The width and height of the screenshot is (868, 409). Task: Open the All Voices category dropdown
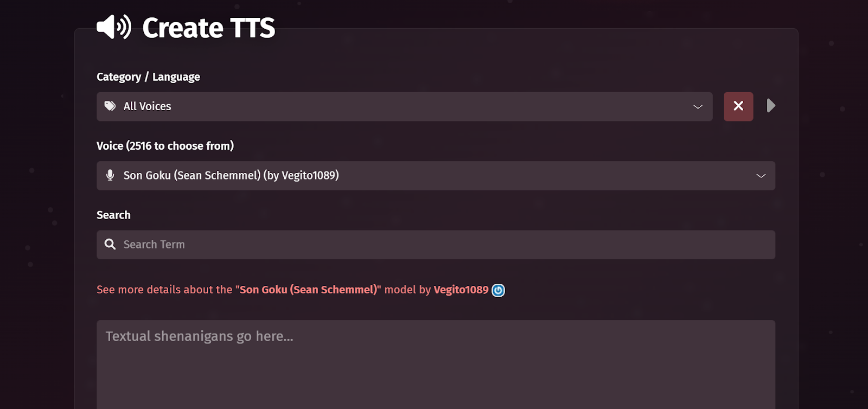pos(404,106)
